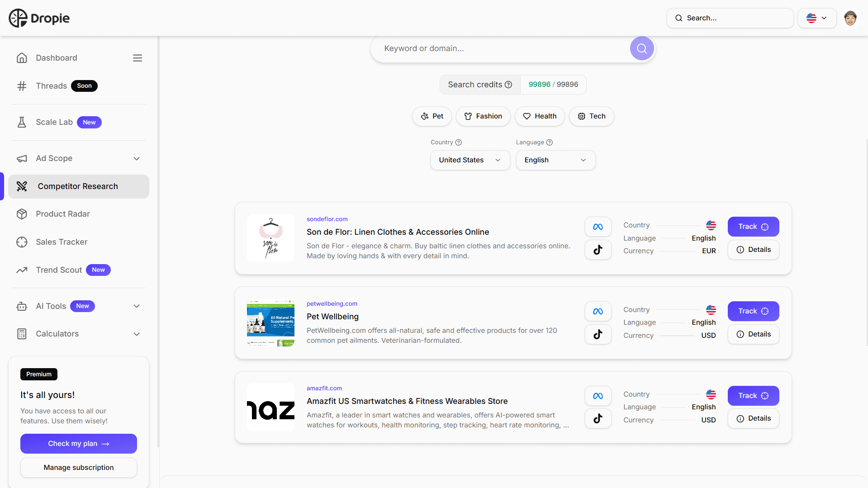Viewport: 868px width, 488px height.
Task: Open Dashboard from the sidebar
Action: tap(57, 58)
